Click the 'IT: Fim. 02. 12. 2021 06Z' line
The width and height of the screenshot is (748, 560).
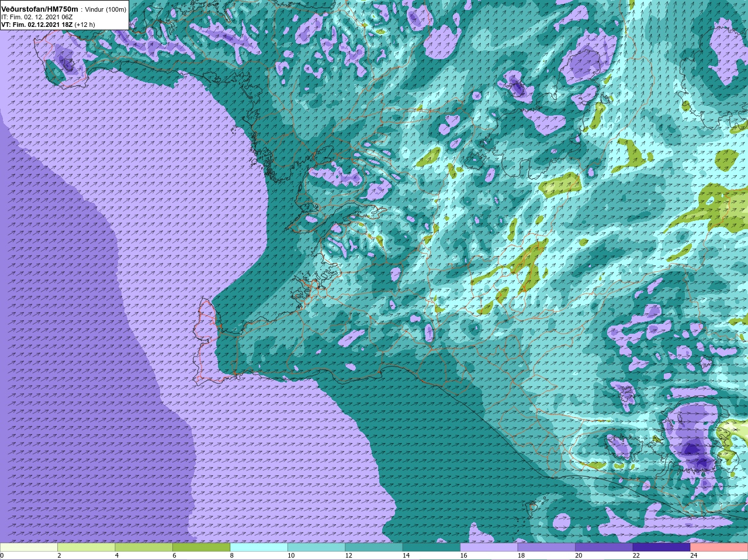37,17
